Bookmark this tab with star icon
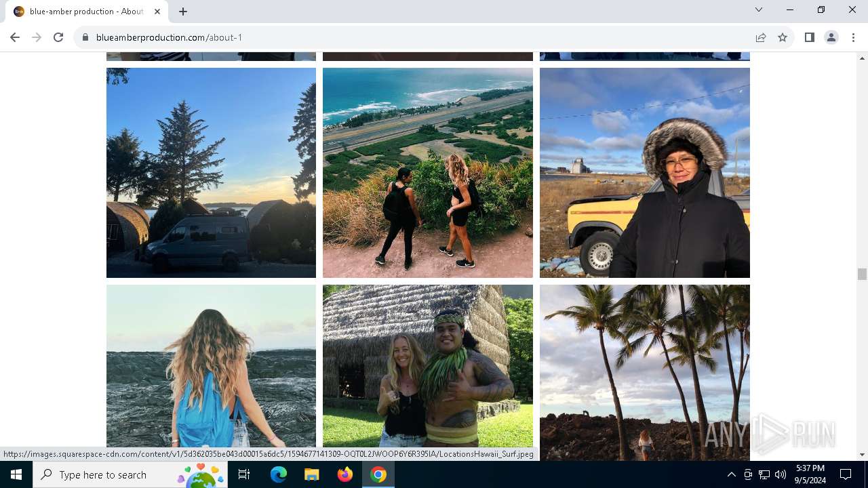This screenshot has width=868, height=488. click(783, 37)
